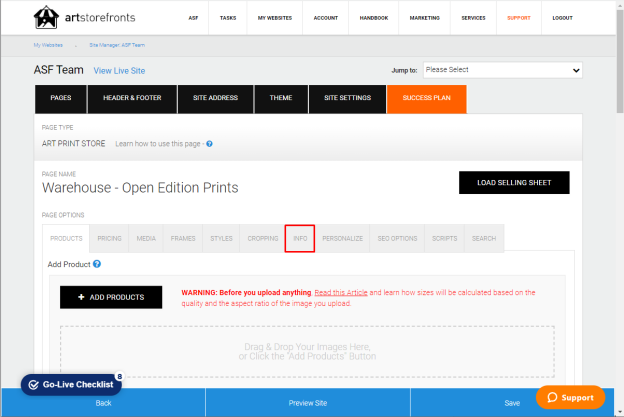Open the Read this Article link
The height and width of the screenshot is (417, 624).
tap(341, 292)
